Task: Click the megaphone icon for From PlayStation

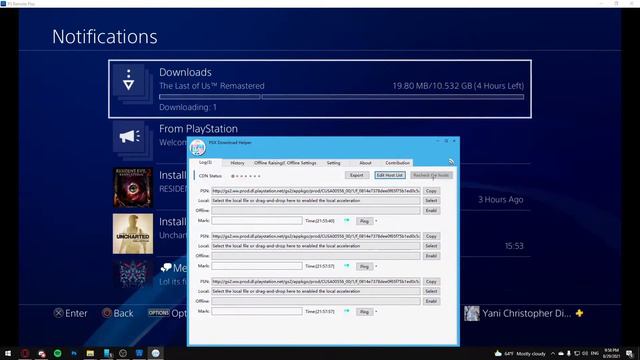Action: pyautogui.click(x=130, y=136)
